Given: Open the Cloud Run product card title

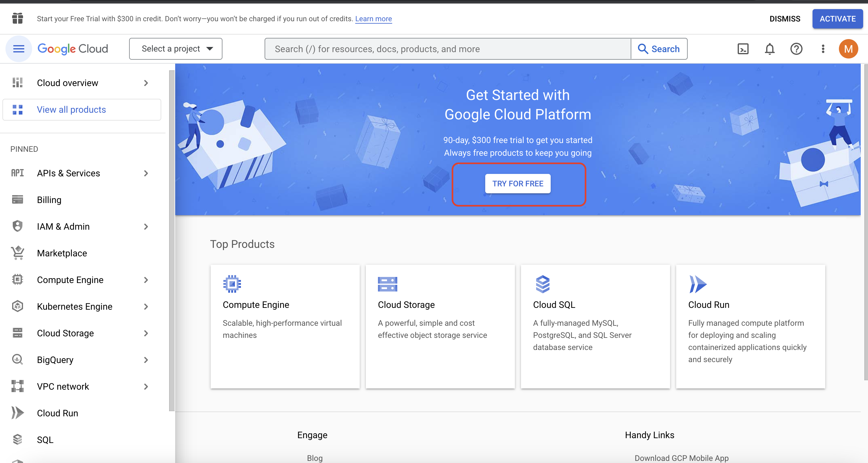Looking at the screenshot, I should click(709, 305).
